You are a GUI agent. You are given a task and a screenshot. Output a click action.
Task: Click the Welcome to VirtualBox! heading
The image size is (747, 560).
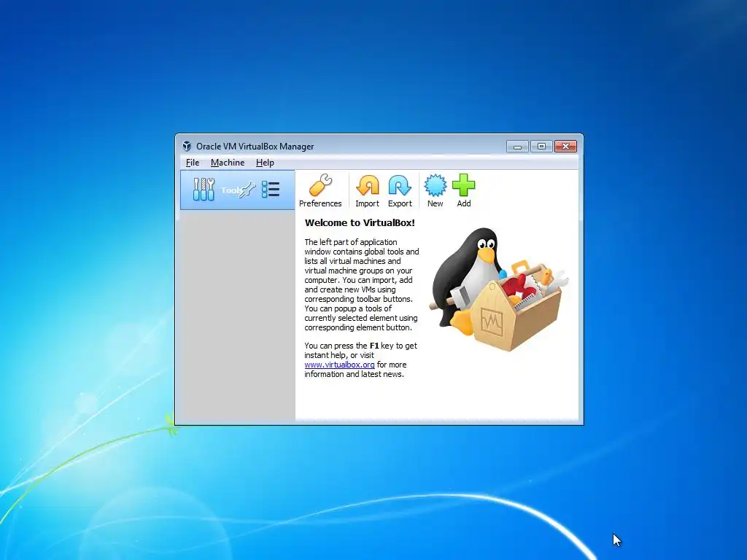tap(360, 222)
